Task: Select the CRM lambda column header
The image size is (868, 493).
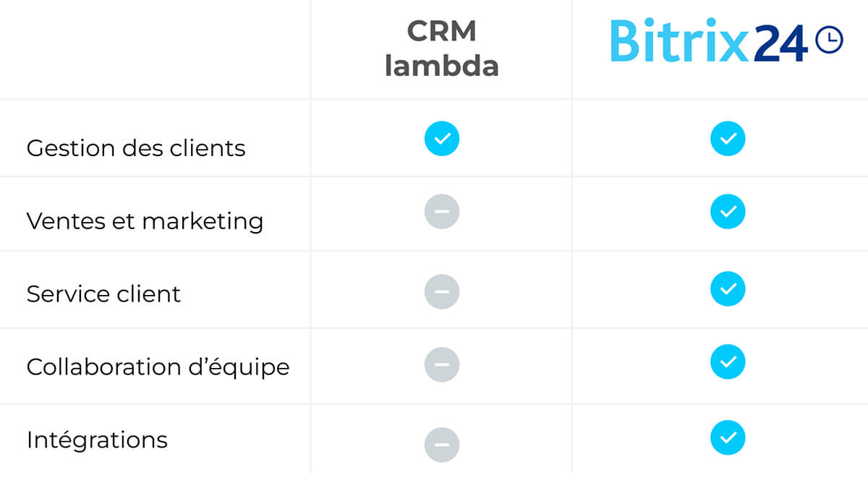Action: (441, 48)
